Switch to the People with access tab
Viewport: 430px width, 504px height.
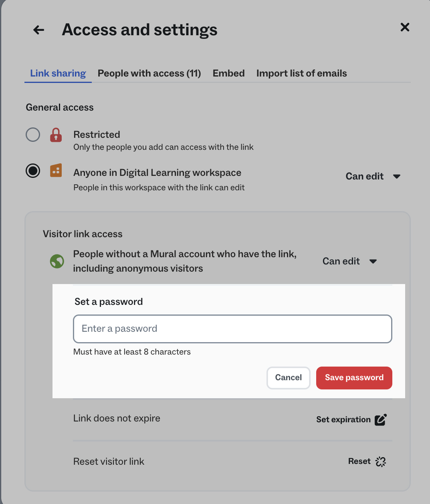pos(149,73)
